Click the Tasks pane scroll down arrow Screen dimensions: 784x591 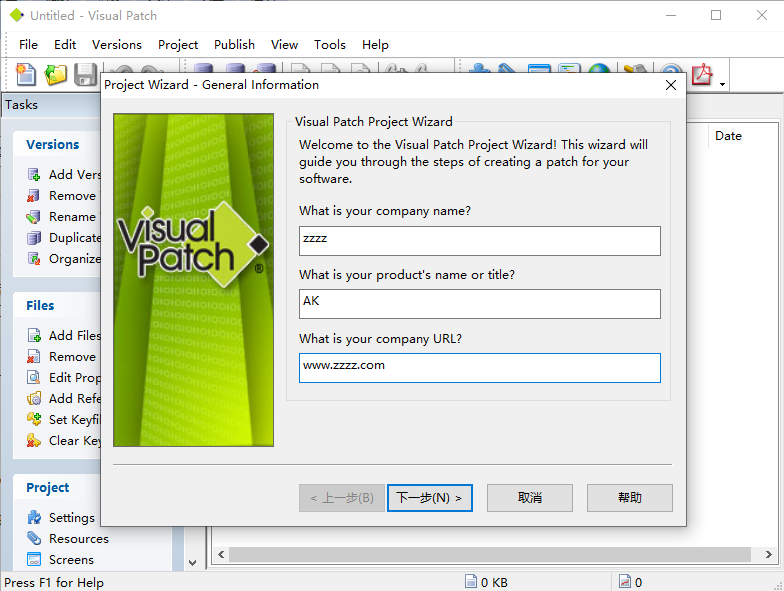192,563
